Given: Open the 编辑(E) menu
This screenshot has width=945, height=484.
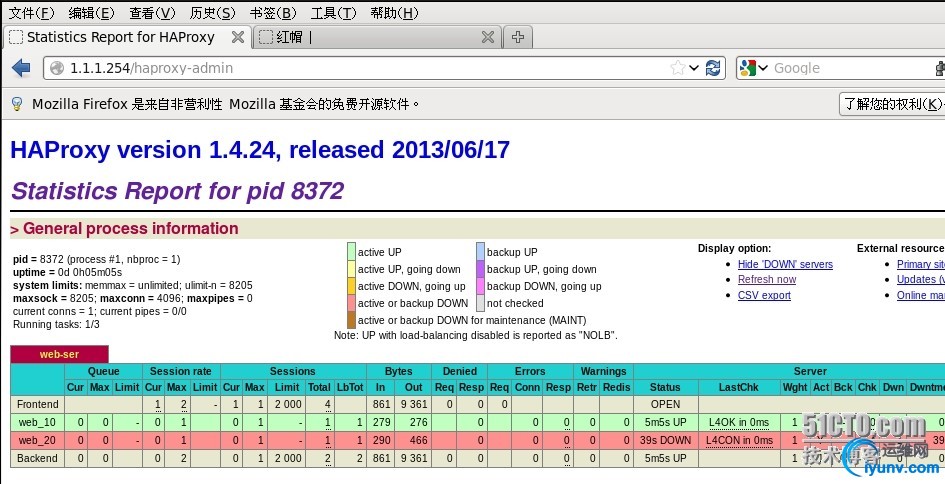Looking at the screenshot, I should pos(91,13).
